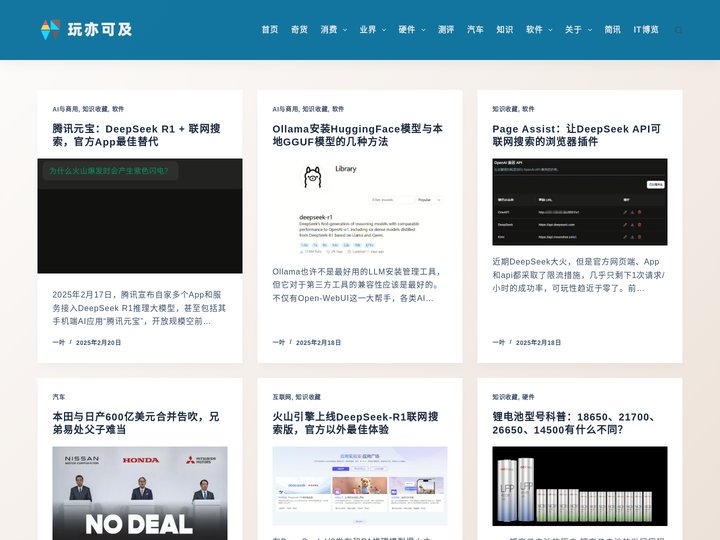The height and width of the screenshot is (540, 720).
Task: Open article 腾讯元宝：DeepSeek R1 + 联网搜索
Action: [x=136, y=135]
